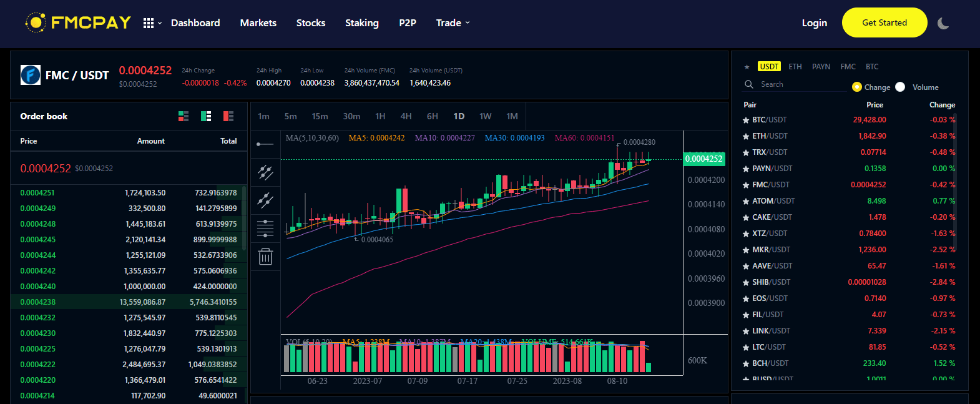Click the Get Started button

884,22
